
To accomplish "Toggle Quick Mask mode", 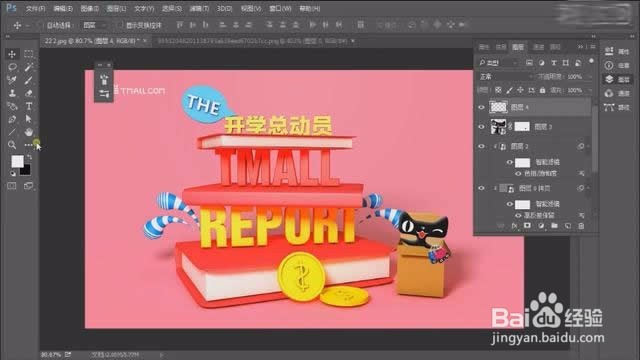I will click(x=12, y=186).
